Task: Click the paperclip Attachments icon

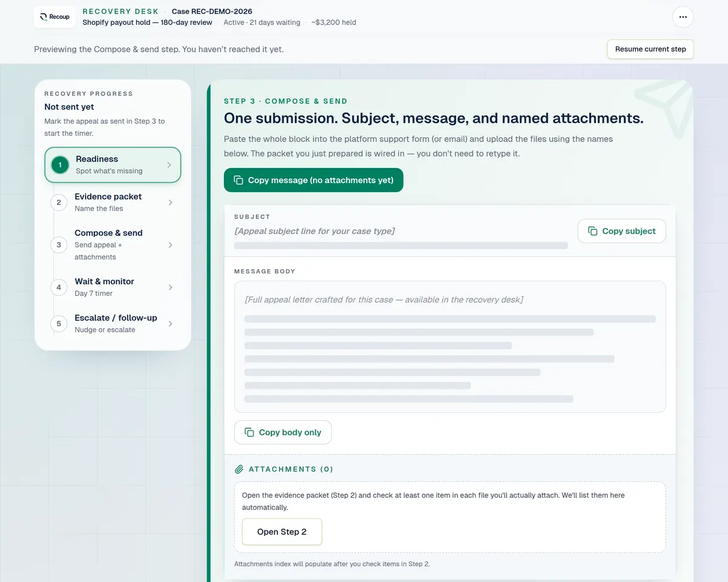Action: (x=239, y=469)
